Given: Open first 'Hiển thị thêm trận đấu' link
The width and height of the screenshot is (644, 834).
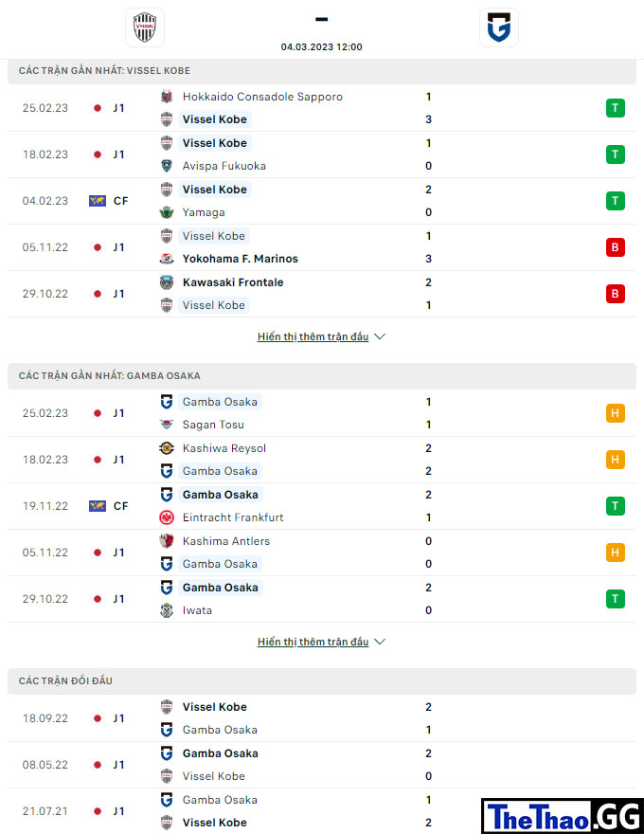Looking at the screenshot, I should (313, 336).
